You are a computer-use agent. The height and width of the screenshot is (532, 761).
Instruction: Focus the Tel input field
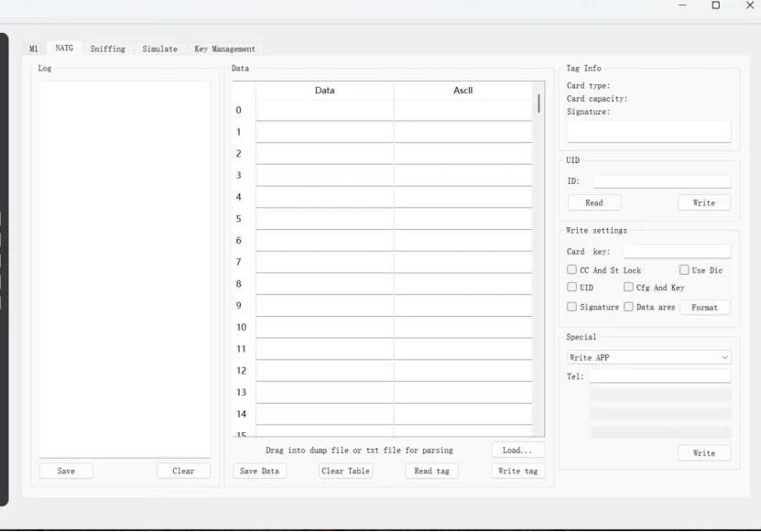[660, 376]
